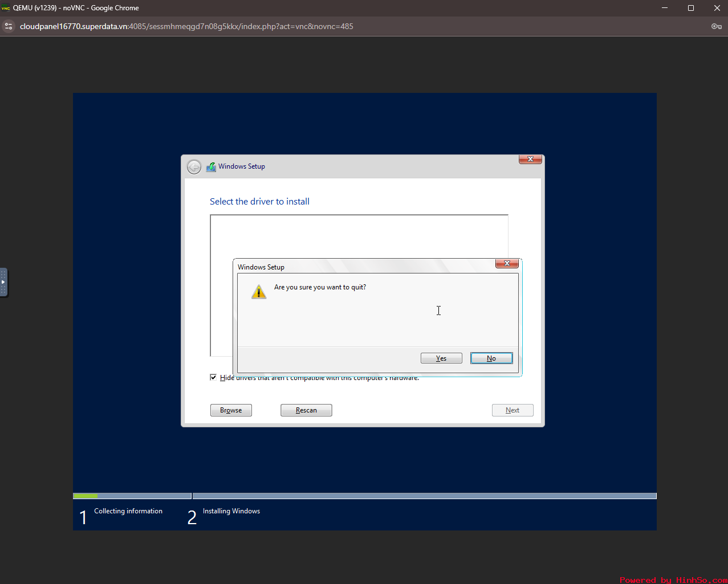
Task: Click the Chrome site information icon
Action: click(9, 26)
